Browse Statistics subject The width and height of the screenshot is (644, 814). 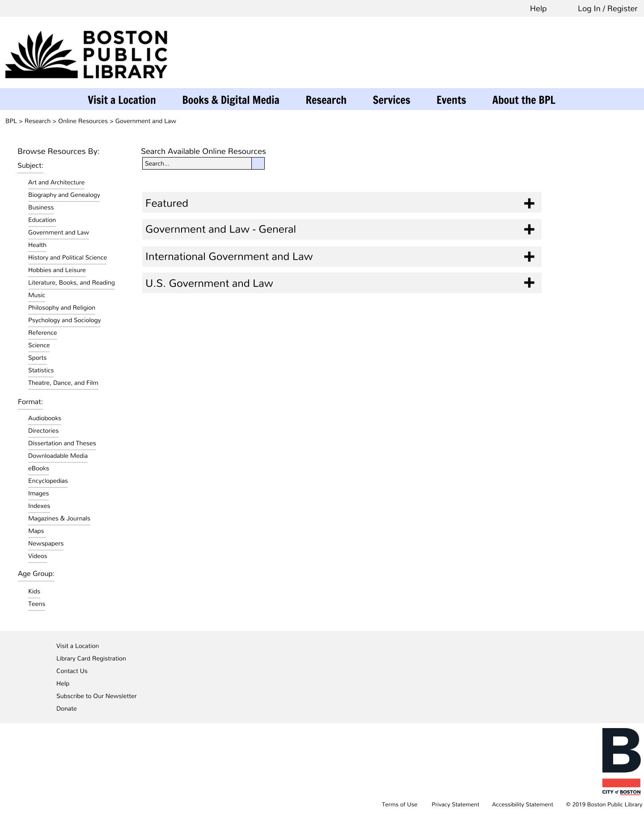(x=41, y=370)
